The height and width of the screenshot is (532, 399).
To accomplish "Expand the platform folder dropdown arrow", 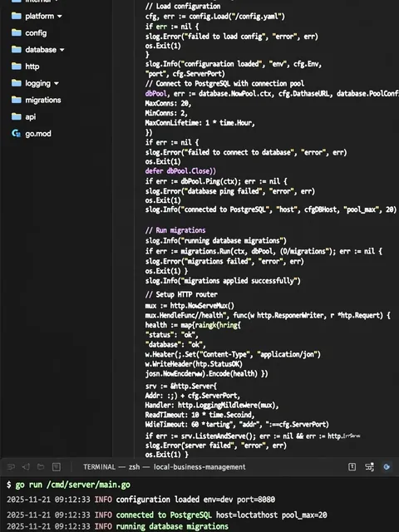I will click(60, 17).
